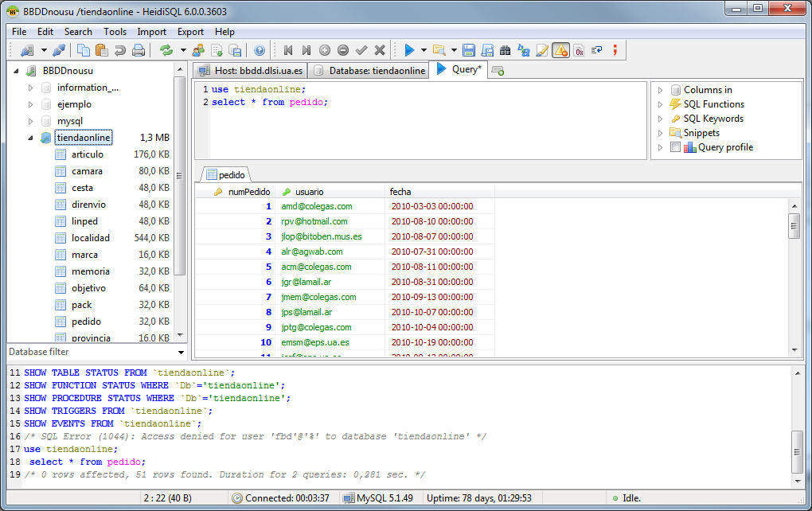
Task: Click the Paste clipboard icon
Action: (x=102, y=50)
